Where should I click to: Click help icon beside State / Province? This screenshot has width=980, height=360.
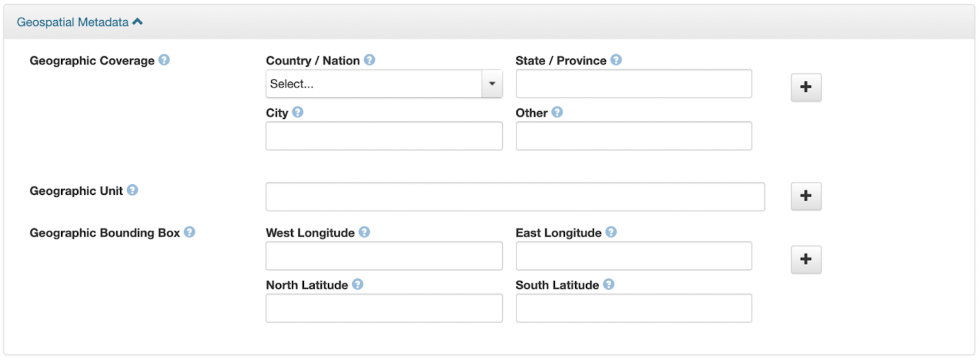pos(616,60)
